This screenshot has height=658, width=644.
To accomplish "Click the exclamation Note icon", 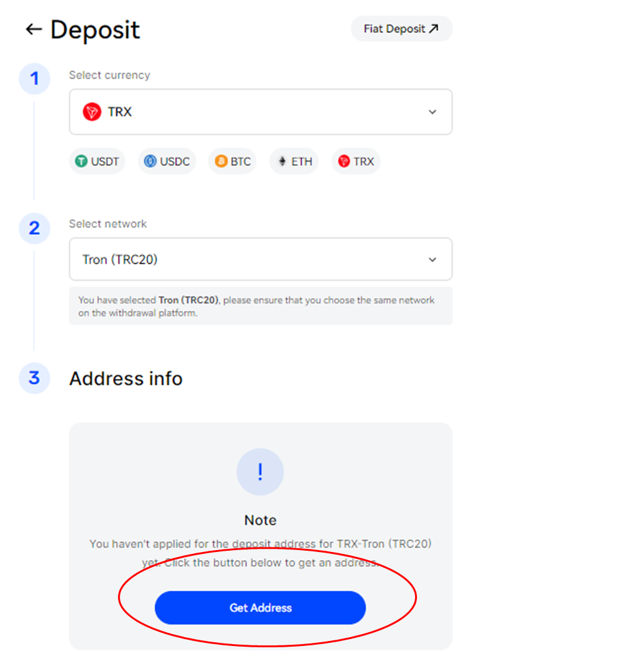I will (260, 472).
